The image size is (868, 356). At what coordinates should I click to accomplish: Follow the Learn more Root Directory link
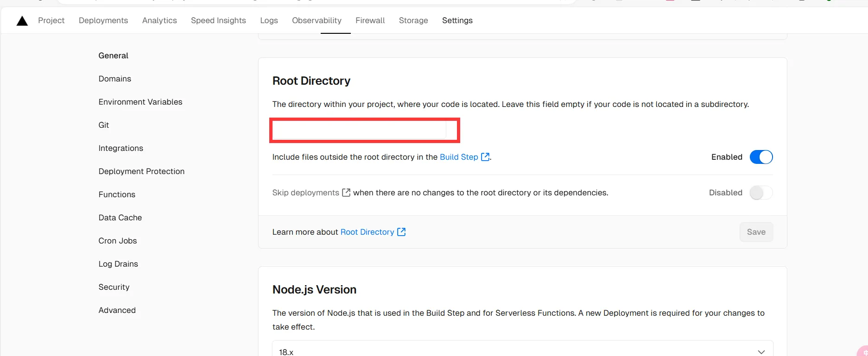click(x=367, y=232)
